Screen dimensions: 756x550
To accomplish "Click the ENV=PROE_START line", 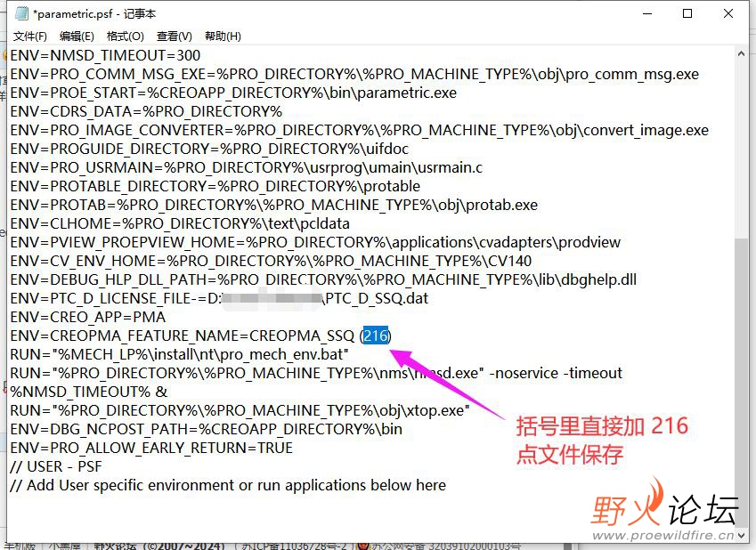I will coord(233,93).
